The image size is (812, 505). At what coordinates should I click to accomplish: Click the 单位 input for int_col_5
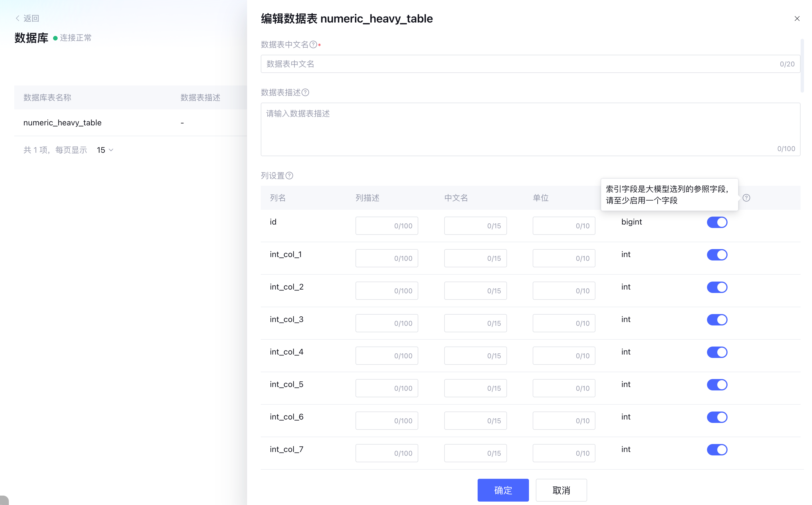tap(563, 388)
